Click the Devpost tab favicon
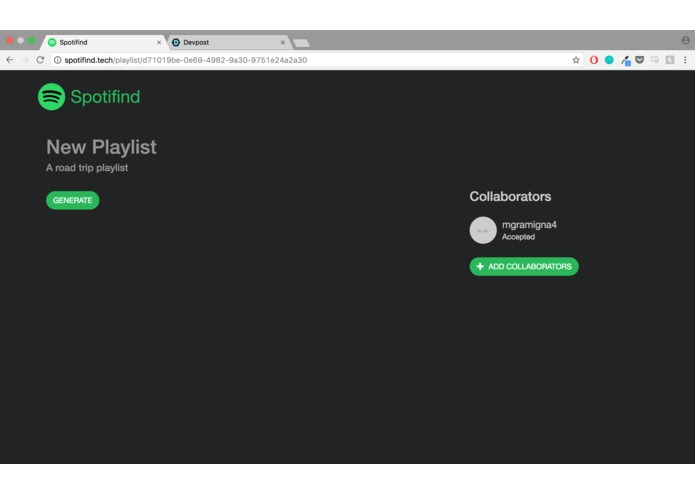 176,43
